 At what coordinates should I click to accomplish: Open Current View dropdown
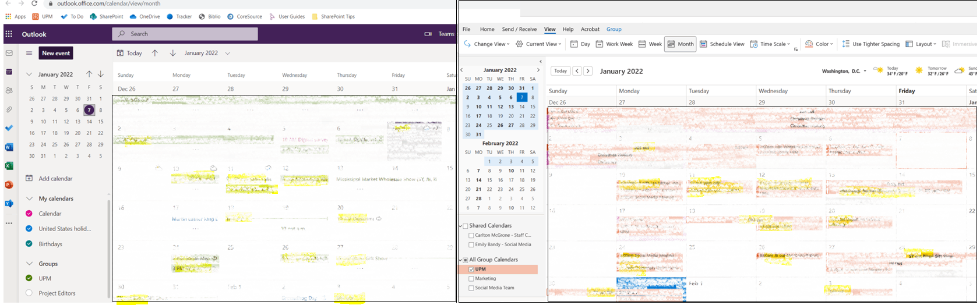coord(539,44)
